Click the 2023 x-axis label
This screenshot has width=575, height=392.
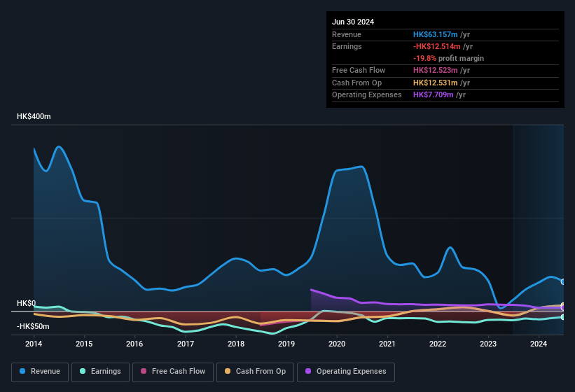pos(488,344)
